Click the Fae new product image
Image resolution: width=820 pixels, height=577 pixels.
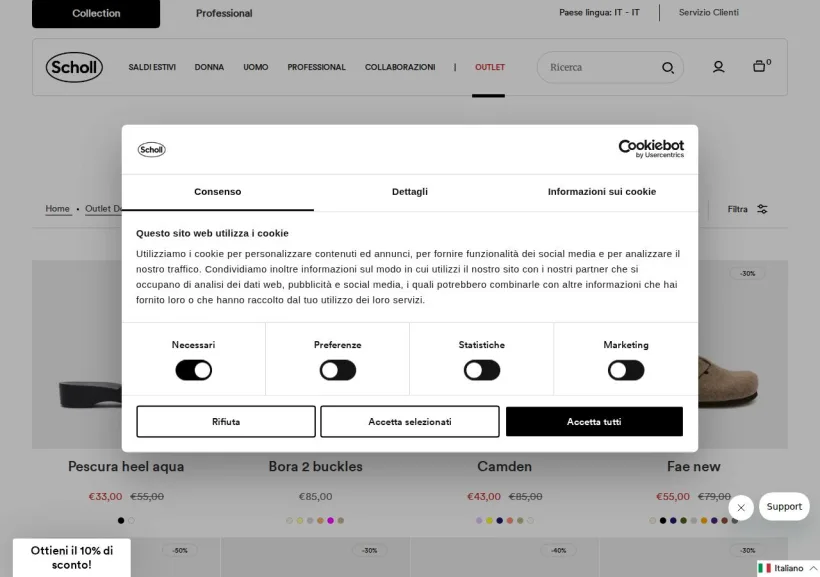[x=743, y=355]
